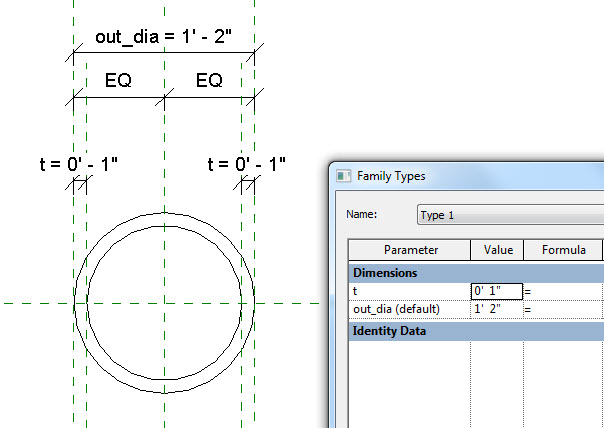Collapse the Dimensions group header
The width and height of the screenshot is (604, 428).
tap(385, 272)
